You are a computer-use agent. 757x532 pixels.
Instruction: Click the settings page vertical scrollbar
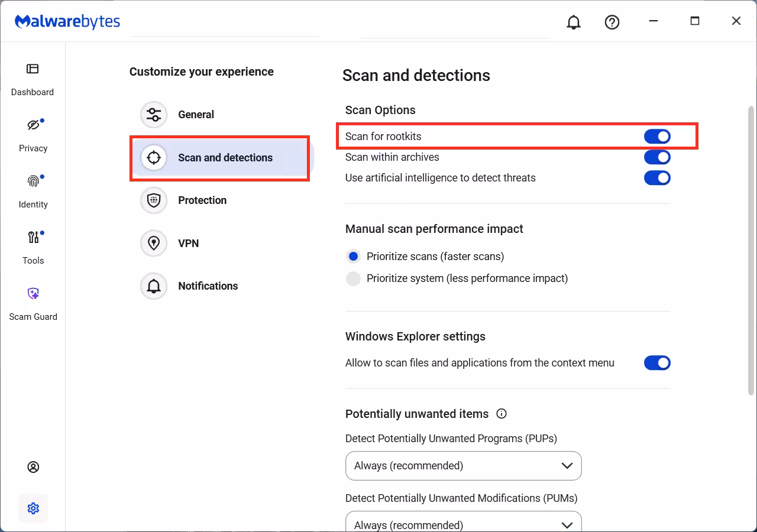751,251
